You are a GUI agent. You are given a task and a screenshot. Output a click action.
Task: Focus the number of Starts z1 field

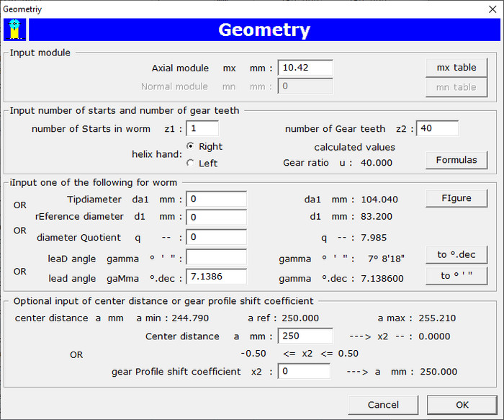click(x=202, y=128)
